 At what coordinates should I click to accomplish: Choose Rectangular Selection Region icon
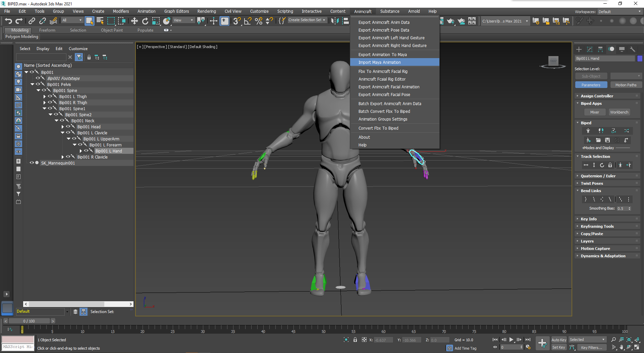pyautogui.click(x=111, y=21)
